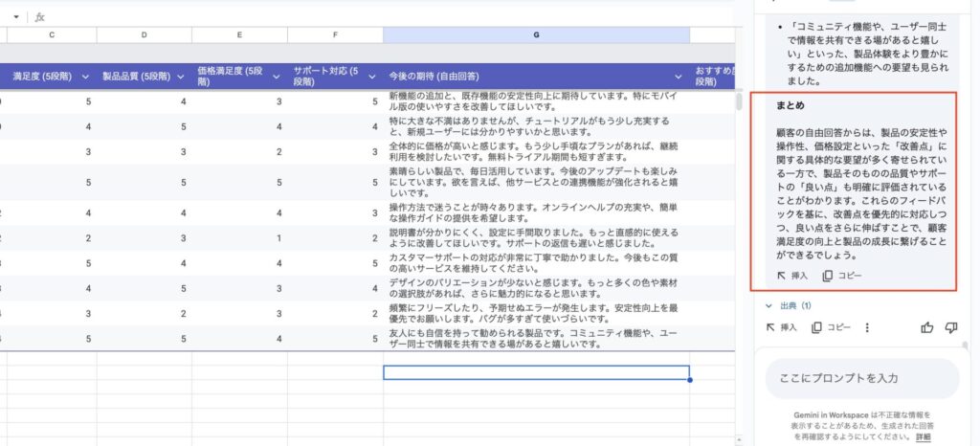Open filter dropdown for サポート対応 column
The height and width of the screenshot is (446, 980).
point(372,77)
